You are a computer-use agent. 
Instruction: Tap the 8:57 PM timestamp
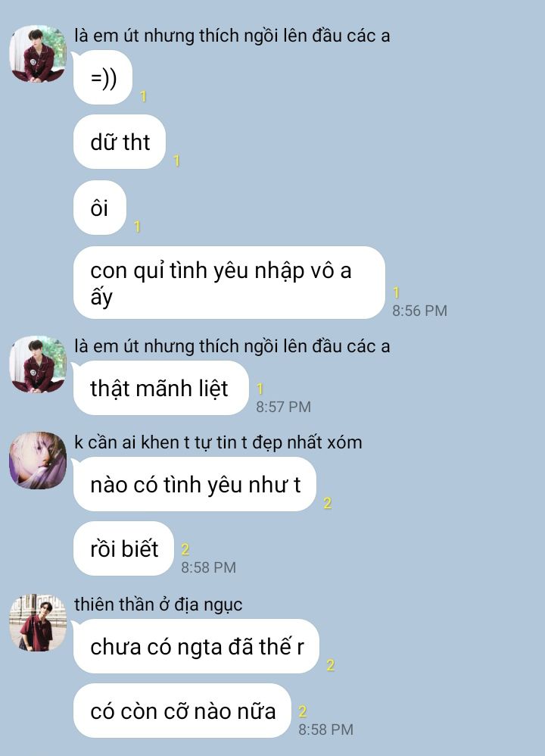[283, 407]
